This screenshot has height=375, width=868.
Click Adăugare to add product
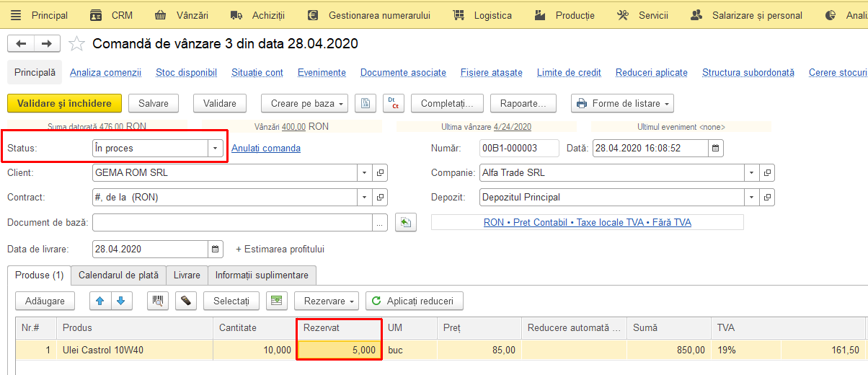coord(45,301)
